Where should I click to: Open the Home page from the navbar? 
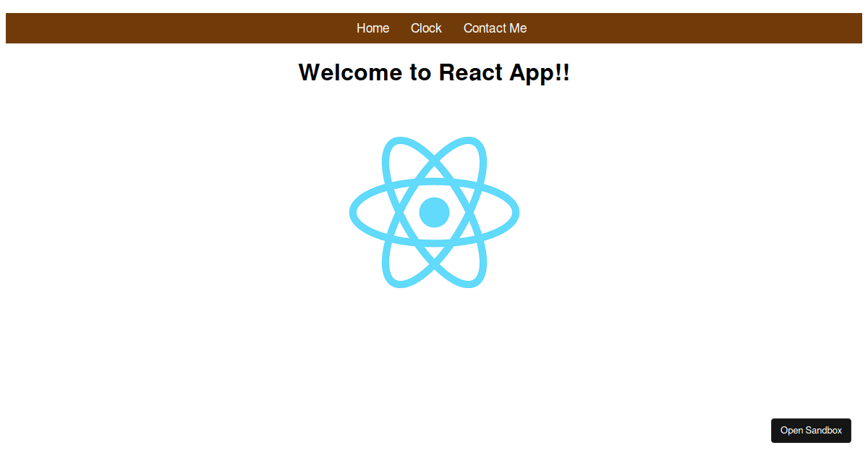pyautogui.click(x=373, y=28)
